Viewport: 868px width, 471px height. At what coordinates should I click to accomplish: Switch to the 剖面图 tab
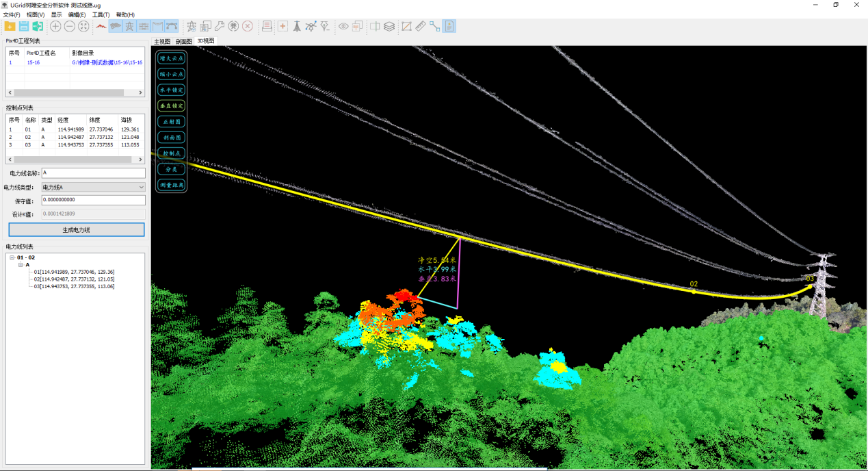click(x=183, y=41)
